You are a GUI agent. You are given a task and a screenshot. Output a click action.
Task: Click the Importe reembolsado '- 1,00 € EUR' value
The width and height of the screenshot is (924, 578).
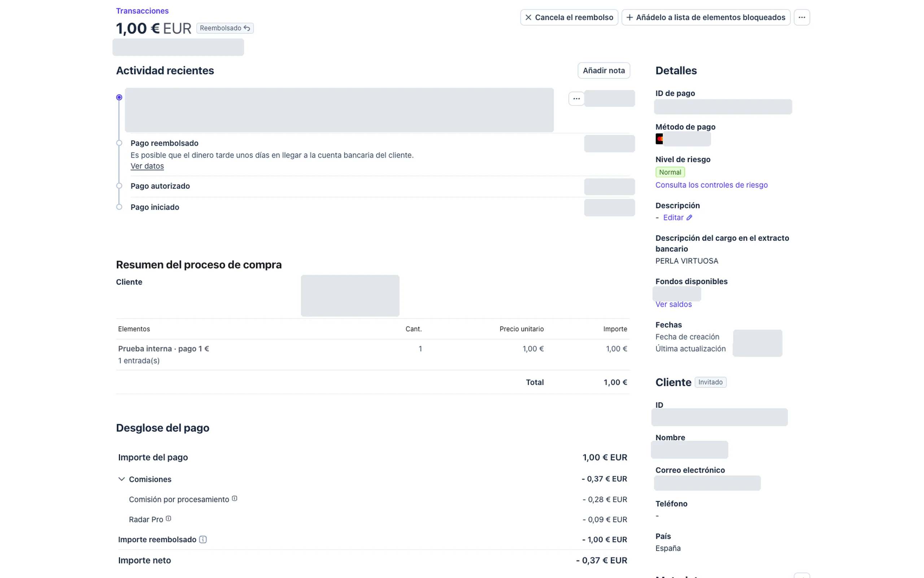click(605, 539)
